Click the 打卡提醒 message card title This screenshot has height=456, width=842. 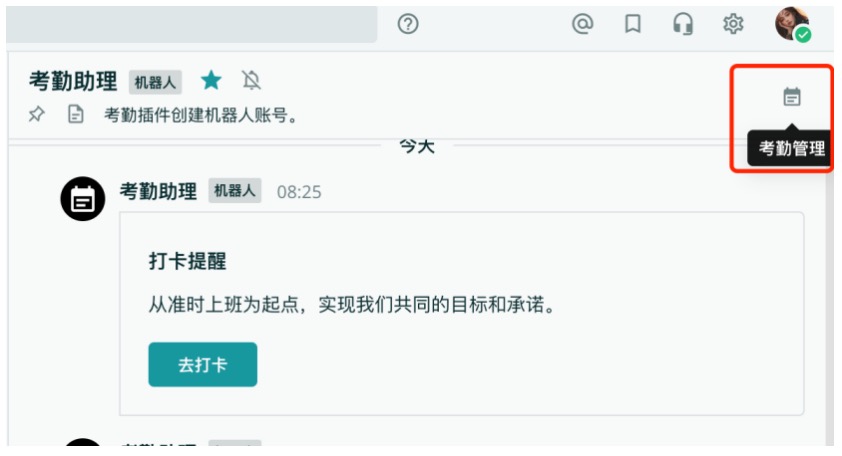[x=187, y=261]
